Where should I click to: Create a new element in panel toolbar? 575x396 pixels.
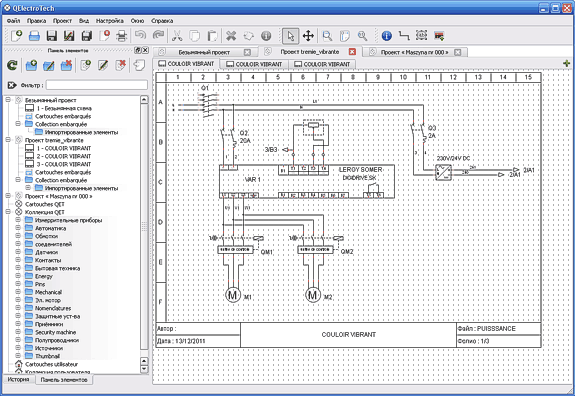[x=85, y=66]
